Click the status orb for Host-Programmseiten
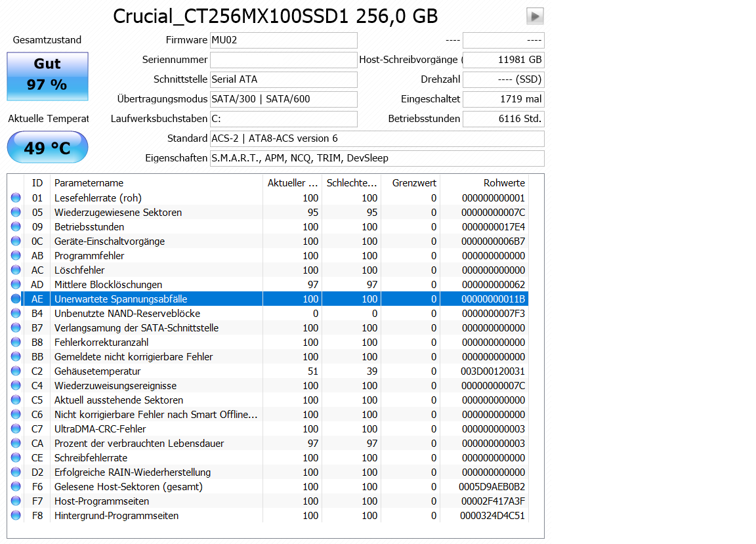Screen dimensions: 756x544 16,501
